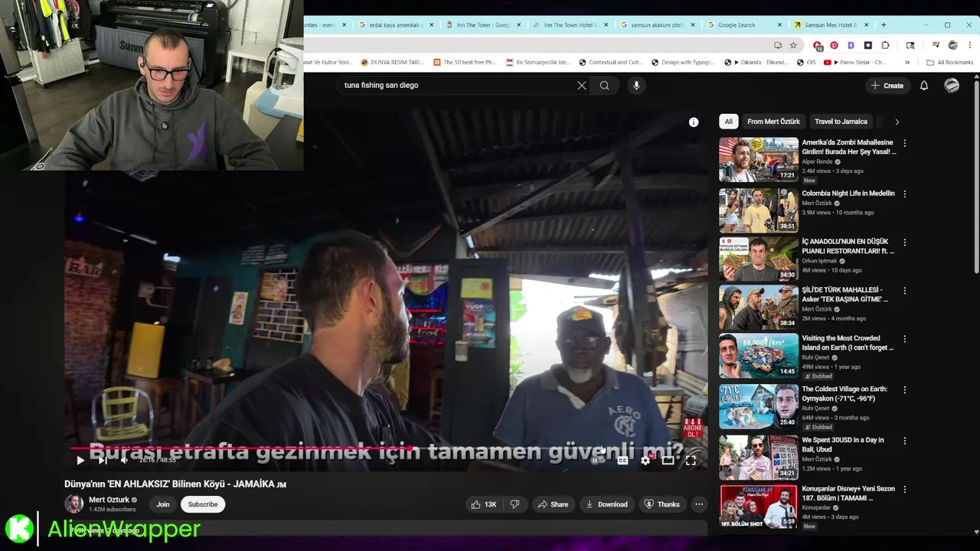Dislike the video with thumbs down
980x551 pixels.
pos(515,504)
